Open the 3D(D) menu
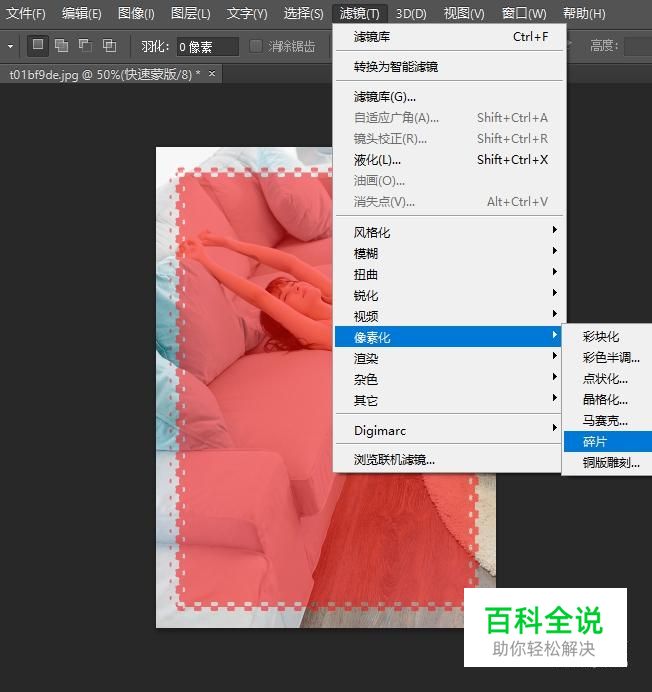The width and height of the screenshot is (652, 692). [411, 14]
